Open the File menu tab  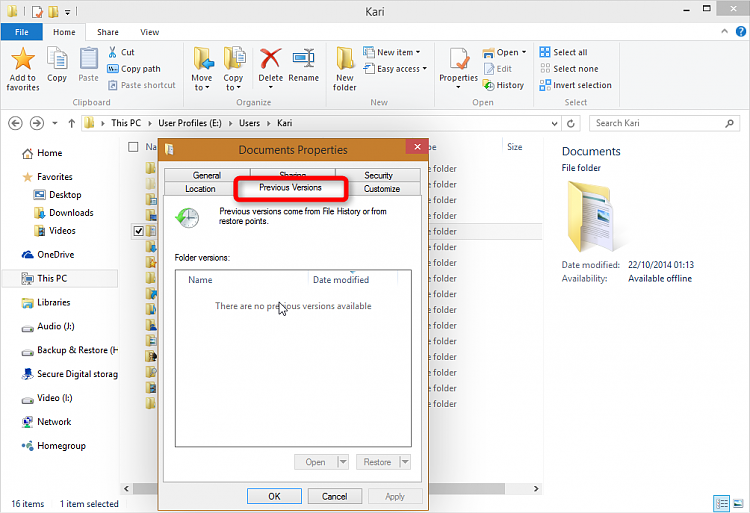point(22,32)
